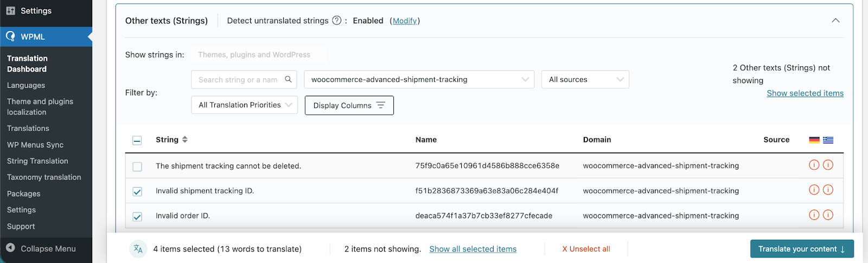Go to Taxonomy translation in sidebar
The height and width of the screenshot is (263, 868).
44,177
